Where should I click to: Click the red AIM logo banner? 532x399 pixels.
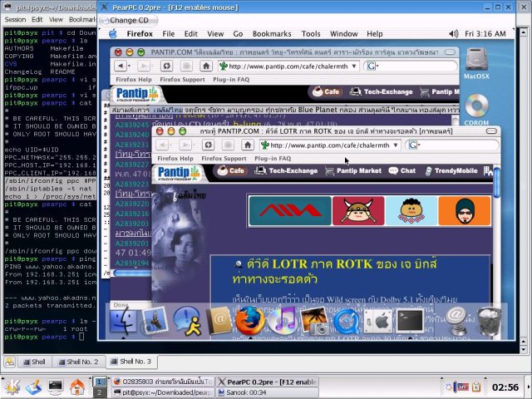point(290,210)
